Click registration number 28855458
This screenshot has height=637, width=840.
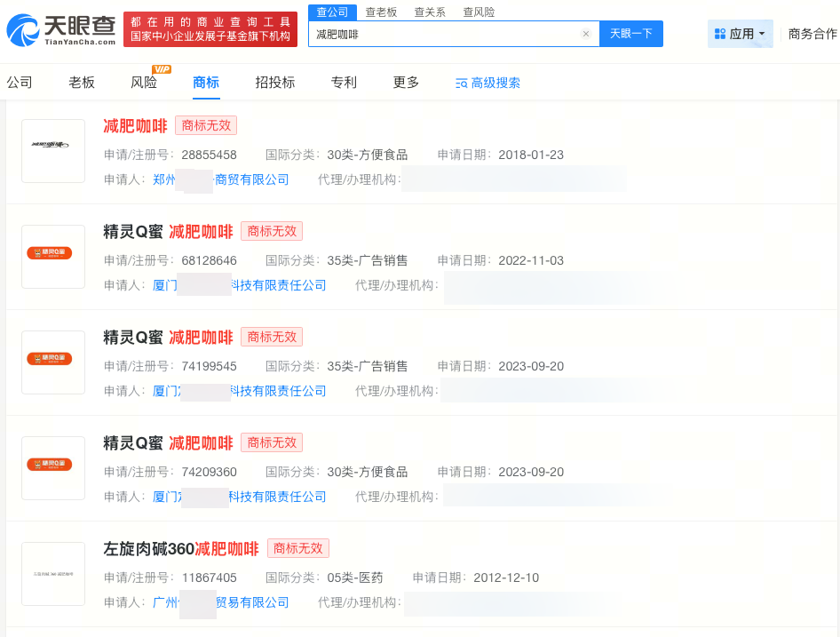pos(209,155)
